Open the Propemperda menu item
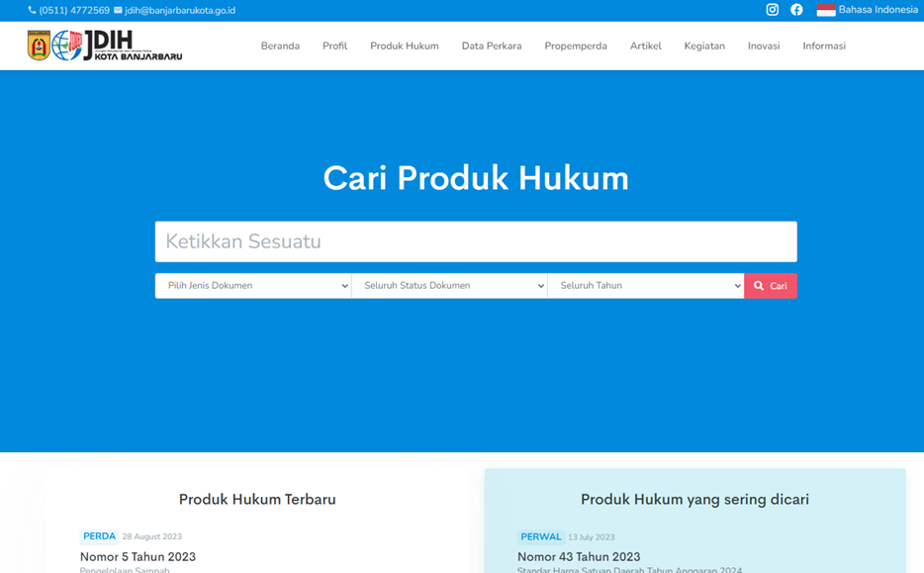924x573 pixels. point(576,47)
